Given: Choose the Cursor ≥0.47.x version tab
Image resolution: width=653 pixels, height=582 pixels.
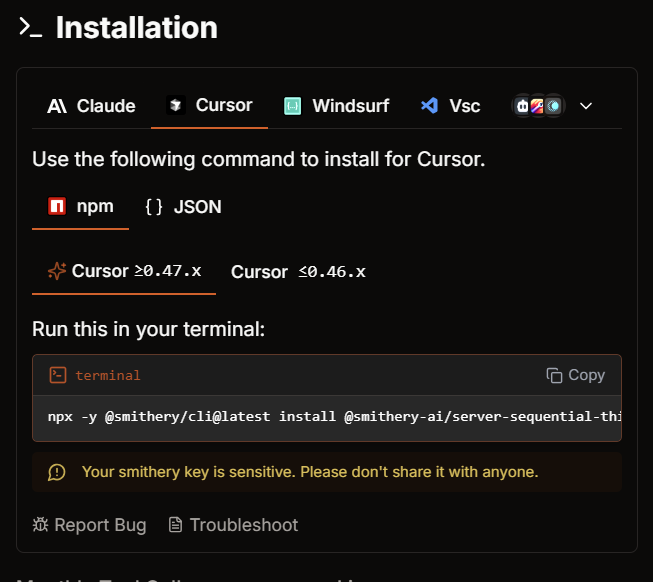Looking at the screenshot, I should point(124,271).
